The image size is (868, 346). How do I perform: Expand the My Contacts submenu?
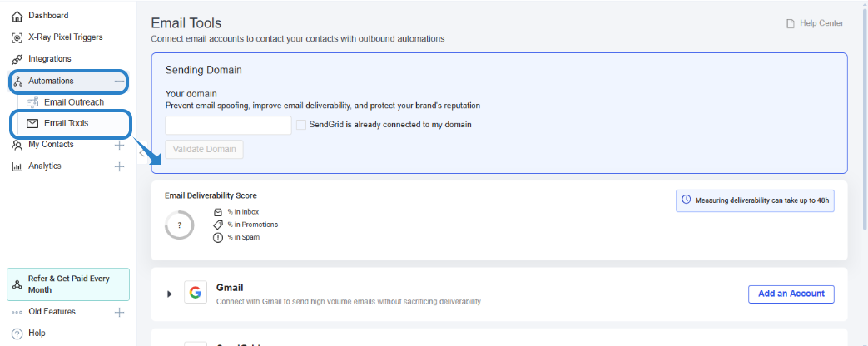pos(119,145)
